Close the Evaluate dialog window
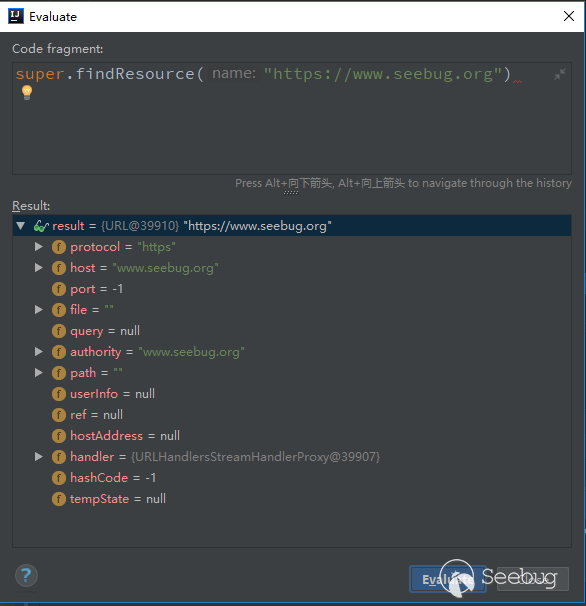 pyautogui.click(x=569, y=16)
